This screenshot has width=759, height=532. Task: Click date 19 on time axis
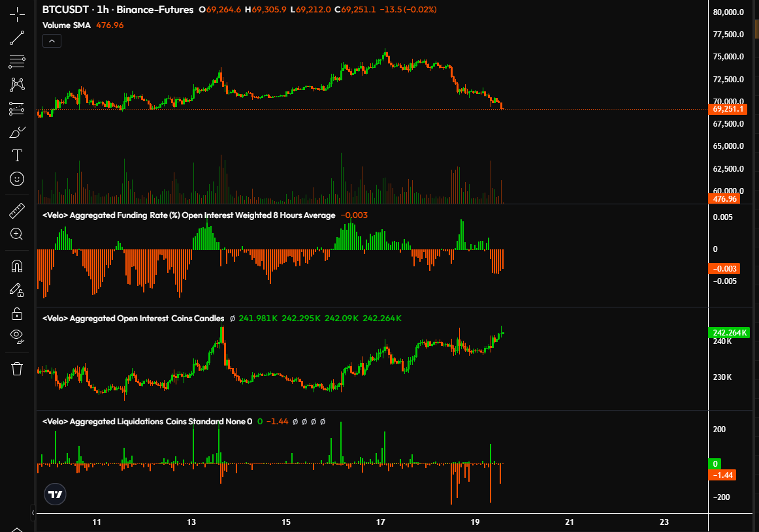click(x=475, y=522)
